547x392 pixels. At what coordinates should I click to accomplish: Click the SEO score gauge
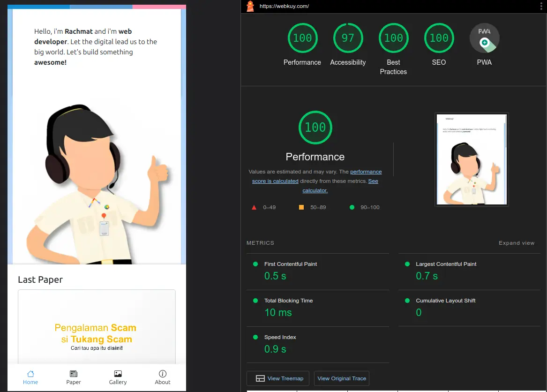439,38
